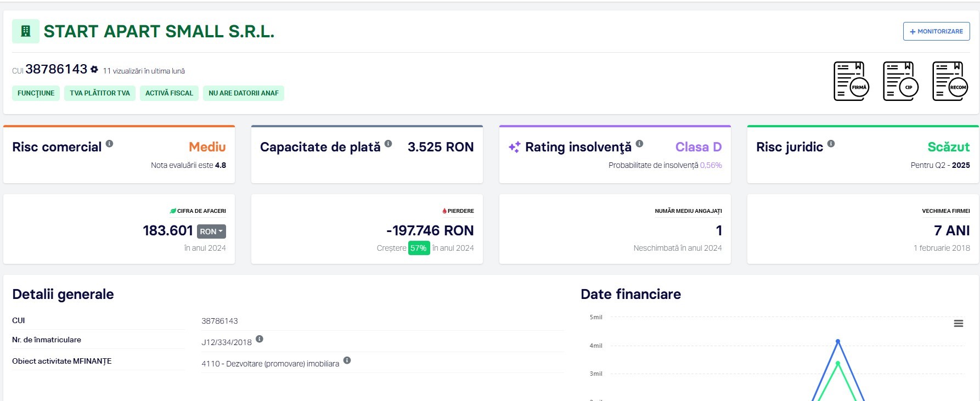This screenshot has width=980, height=401.
Task: Click the info icon beside Risc comercial
Action: (109, 144)
